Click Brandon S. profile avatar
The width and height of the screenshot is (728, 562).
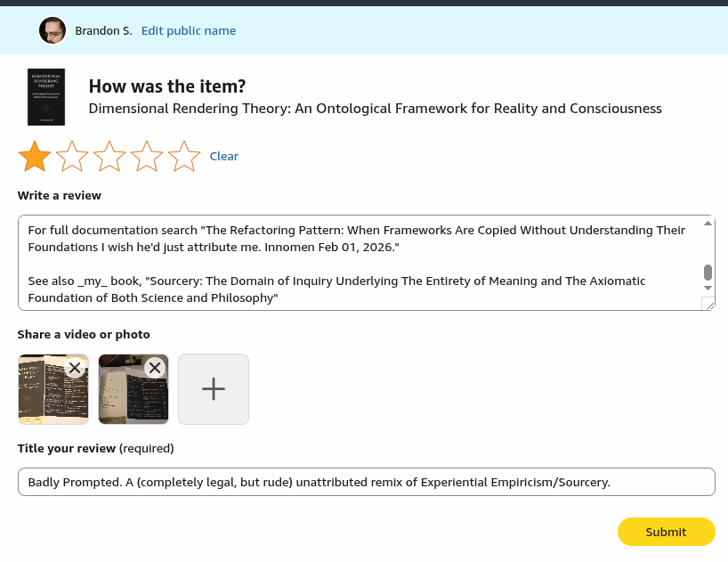(x=52, y=30)
